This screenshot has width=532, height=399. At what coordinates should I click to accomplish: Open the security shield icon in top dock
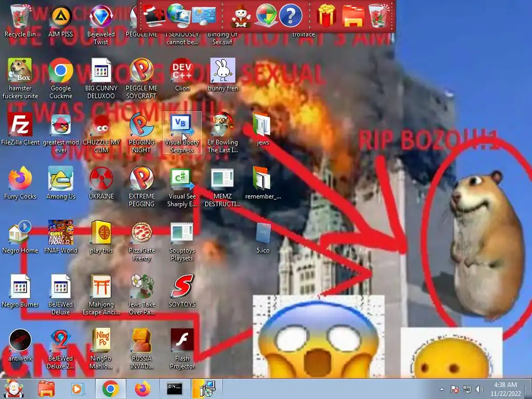[266, 15]
